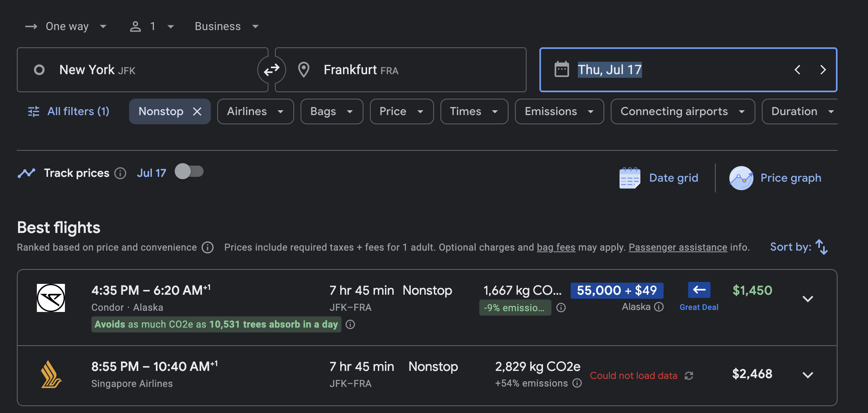Click the Thu, Jul 17 date text
The height and width of the screenshot is (413, 868).
610,70
